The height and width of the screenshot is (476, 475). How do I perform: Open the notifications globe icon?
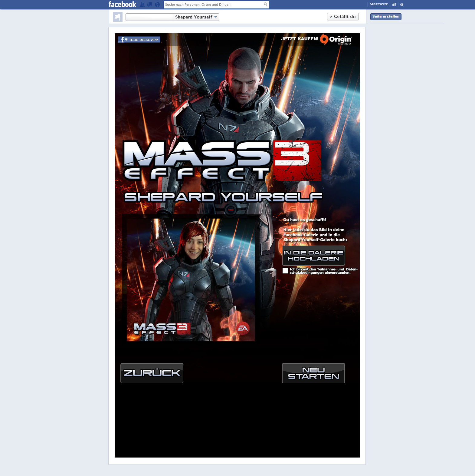pyautogui.click(x=157, y=5)
